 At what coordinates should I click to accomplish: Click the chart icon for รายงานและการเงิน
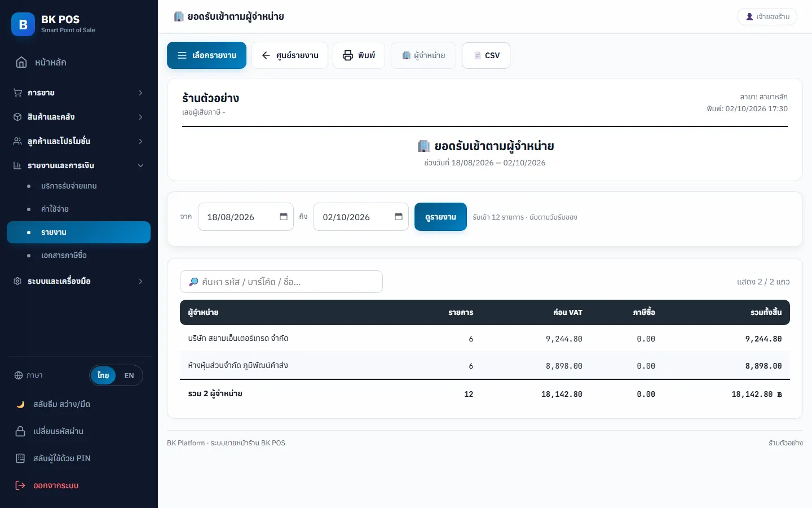pos(17,165)
